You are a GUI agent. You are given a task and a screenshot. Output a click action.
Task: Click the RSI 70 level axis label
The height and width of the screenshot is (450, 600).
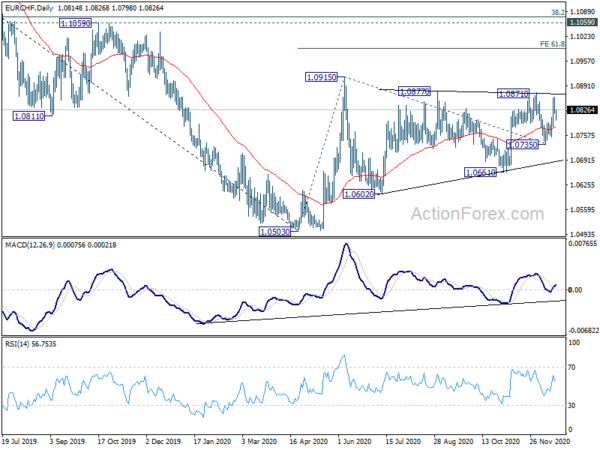572,367
